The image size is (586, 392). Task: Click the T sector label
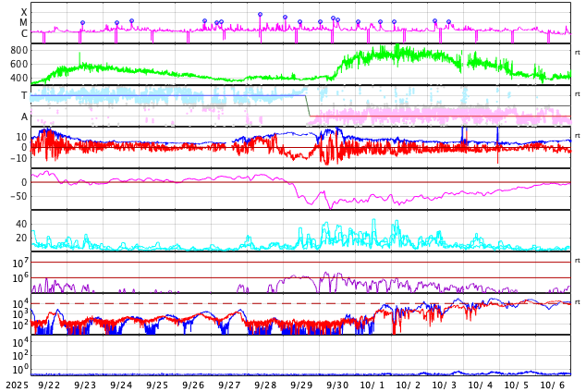24,95
